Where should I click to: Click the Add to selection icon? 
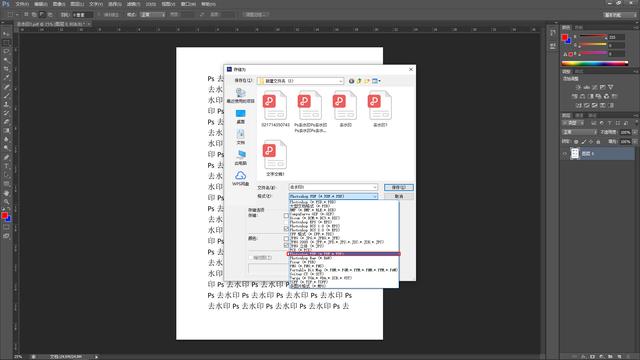(34, 14)
